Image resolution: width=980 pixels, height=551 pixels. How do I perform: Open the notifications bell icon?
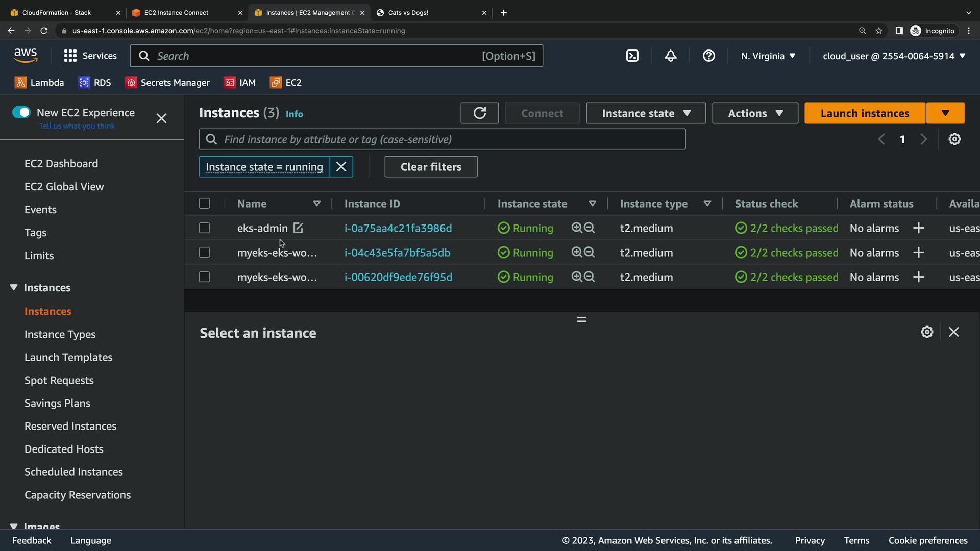670,56
